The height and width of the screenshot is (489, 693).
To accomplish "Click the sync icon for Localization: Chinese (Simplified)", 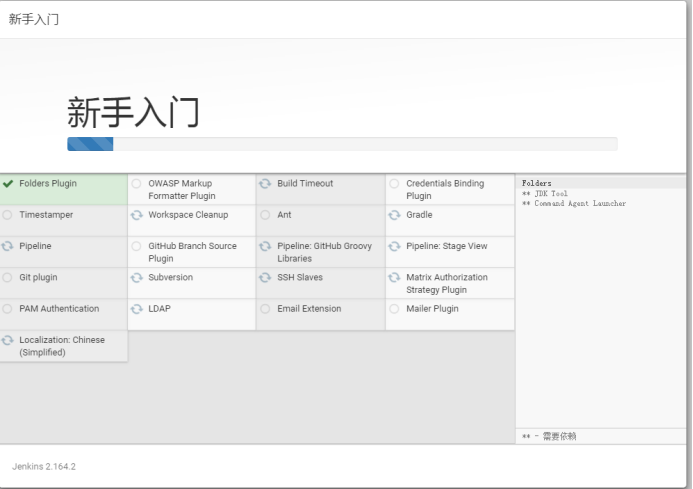I will point(8,340).
